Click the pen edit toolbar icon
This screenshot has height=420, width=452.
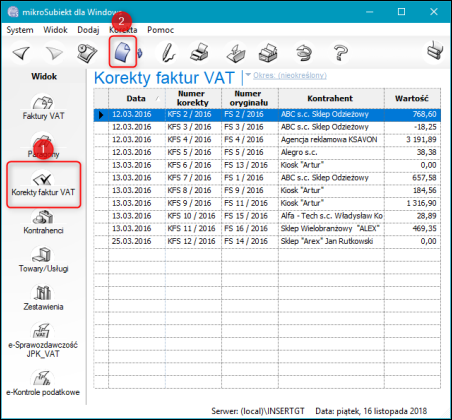click(x=168, y=53)
